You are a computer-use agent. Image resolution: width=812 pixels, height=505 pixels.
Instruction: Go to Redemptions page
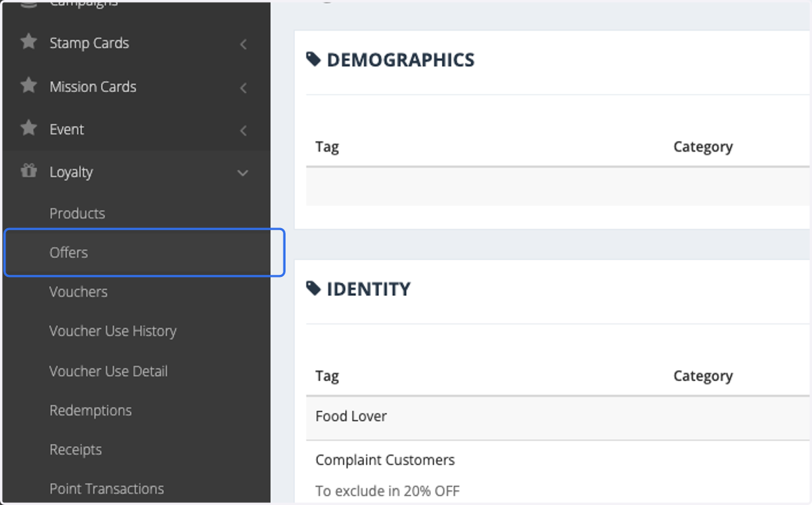[91, 410]
